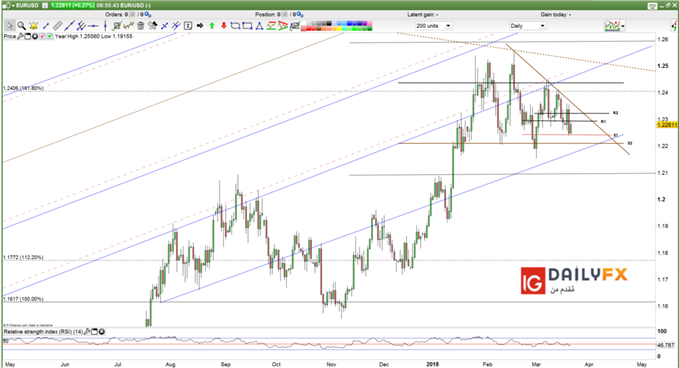Click the green price change percentage box

point(72,5)
